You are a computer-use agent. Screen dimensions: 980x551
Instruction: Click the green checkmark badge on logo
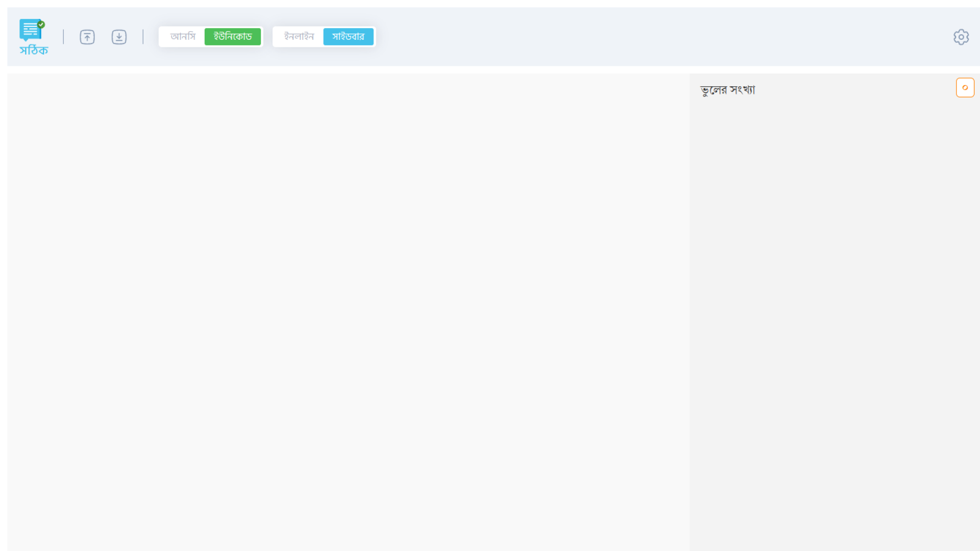coord(41,24)
